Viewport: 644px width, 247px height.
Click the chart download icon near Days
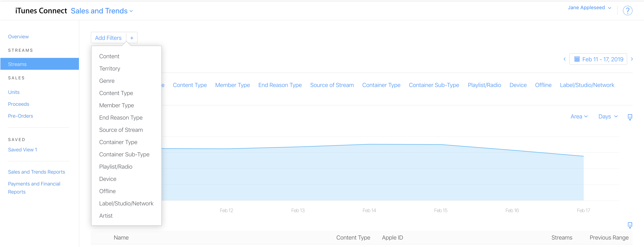coord(630,117)
